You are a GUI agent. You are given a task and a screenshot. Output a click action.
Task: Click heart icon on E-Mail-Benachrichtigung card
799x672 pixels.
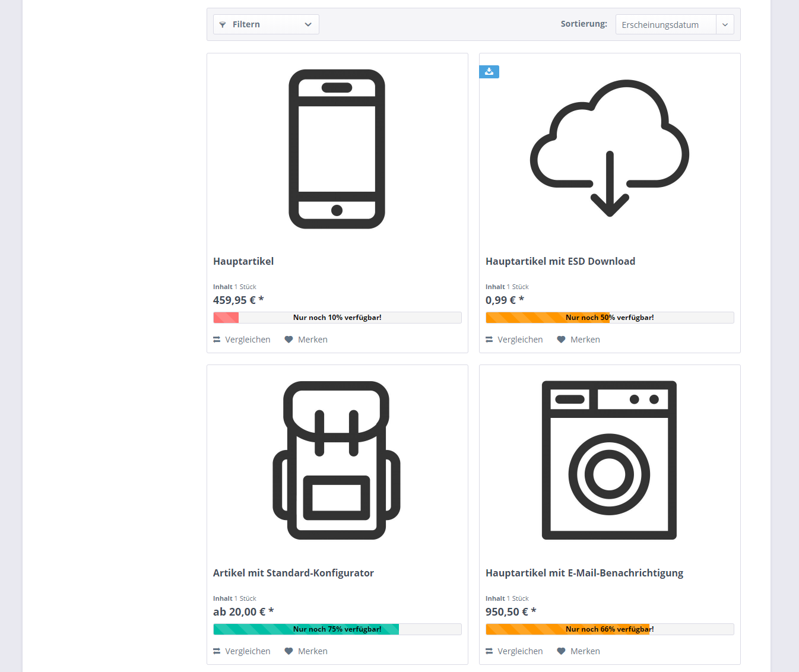click(x=561, y=651)
